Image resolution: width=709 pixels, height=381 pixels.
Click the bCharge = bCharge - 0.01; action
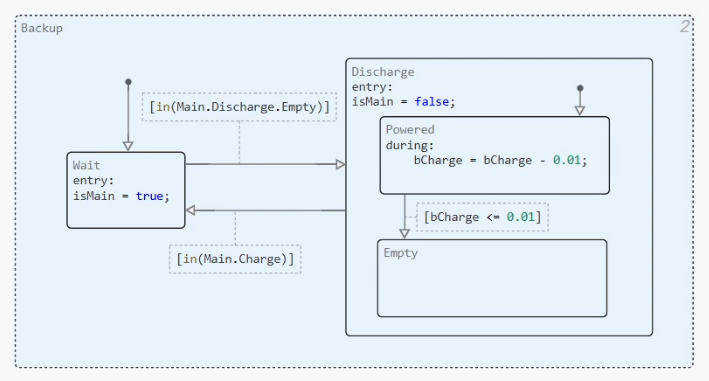click(x=500, y=160)
